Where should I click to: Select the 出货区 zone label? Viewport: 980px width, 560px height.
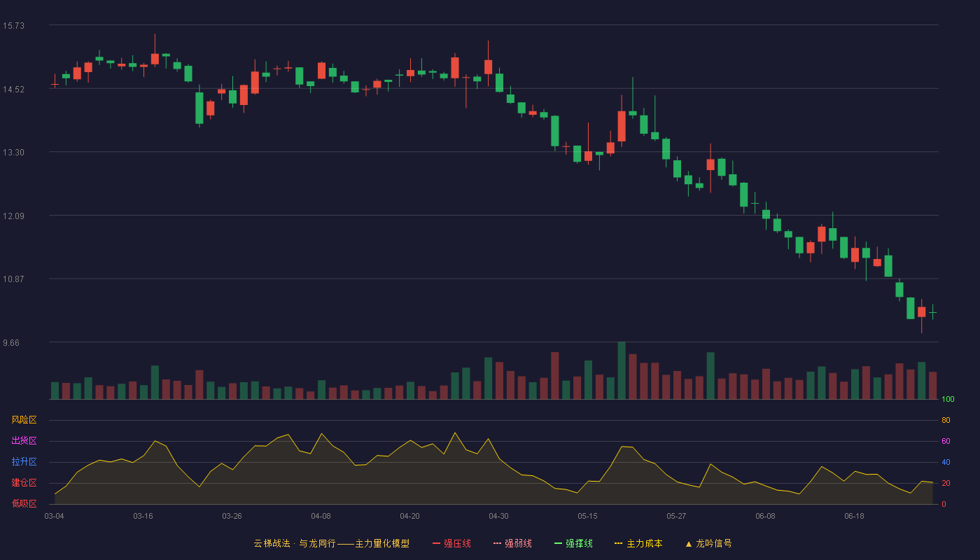coord(24,441)
